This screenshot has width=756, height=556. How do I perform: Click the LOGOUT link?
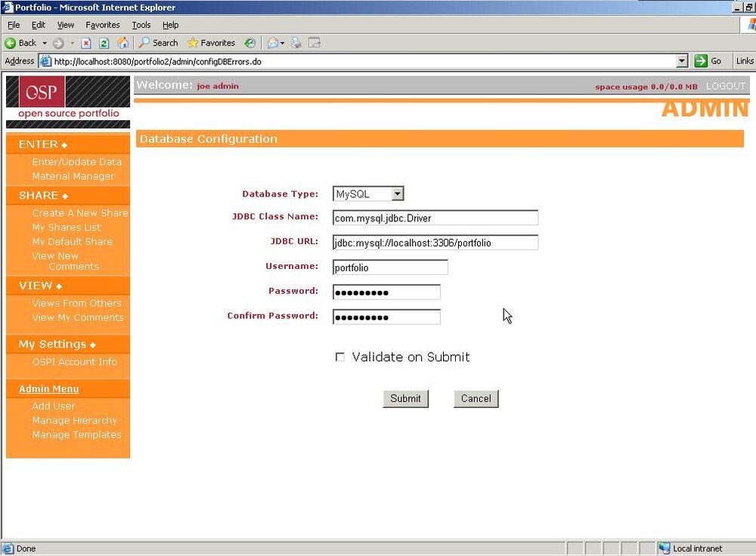(726, 86)
